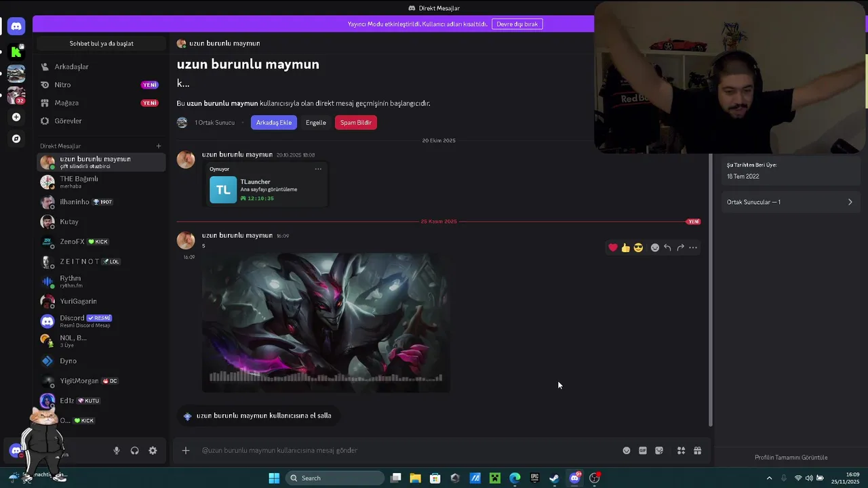Open the Dyno conversation
This screenshot has width=868, height=488.
(x=101, y=361)
